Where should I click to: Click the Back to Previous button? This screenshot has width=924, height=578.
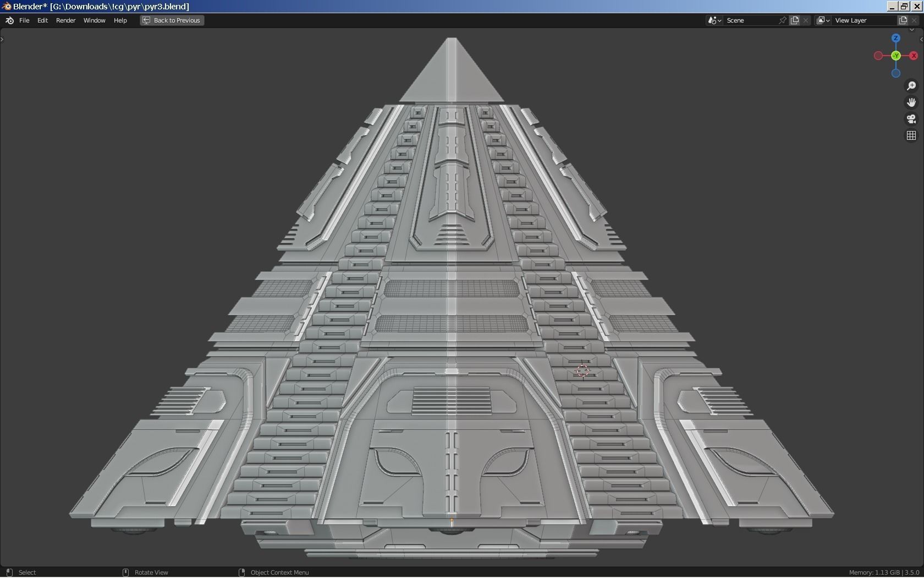pyautogui.click(x=172, y=20)
